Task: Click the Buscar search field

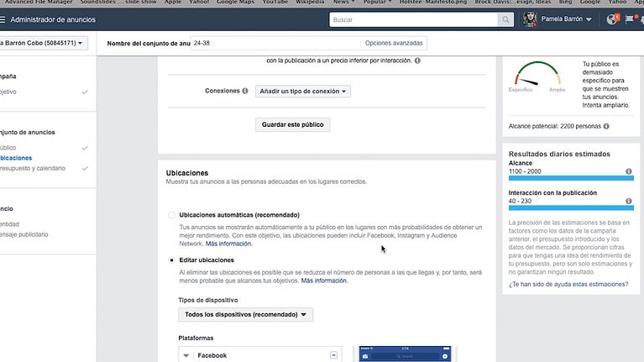Action: click(414, 19)
